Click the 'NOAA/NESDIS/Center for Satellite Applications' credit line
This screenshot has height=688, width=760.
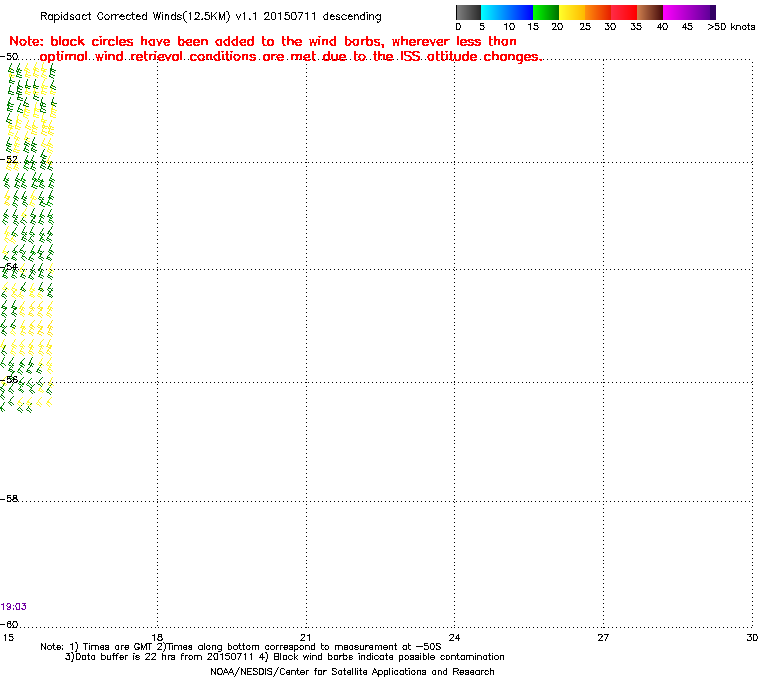point(352,672)
